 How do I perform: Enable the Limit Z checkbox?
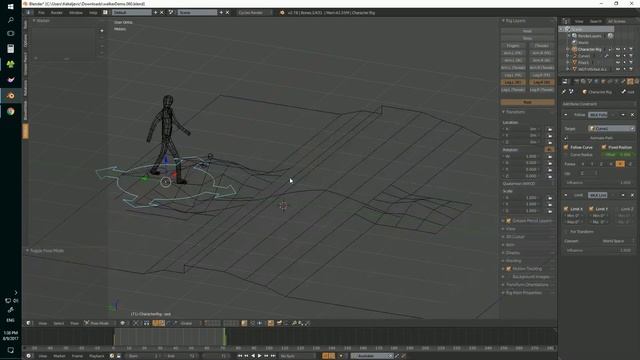pos(616,209)
